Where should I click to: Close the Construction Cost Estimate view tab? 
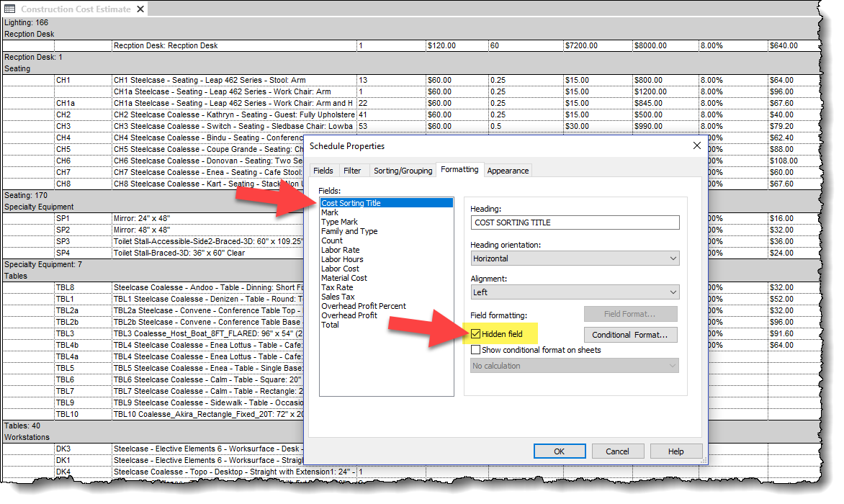[140, 9]
